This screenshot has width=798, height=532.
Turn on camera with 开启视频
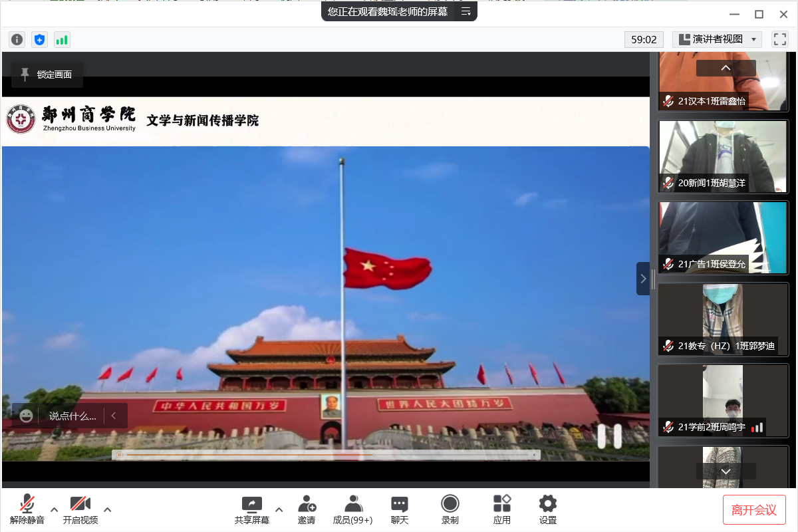click(x=80, y=509)
